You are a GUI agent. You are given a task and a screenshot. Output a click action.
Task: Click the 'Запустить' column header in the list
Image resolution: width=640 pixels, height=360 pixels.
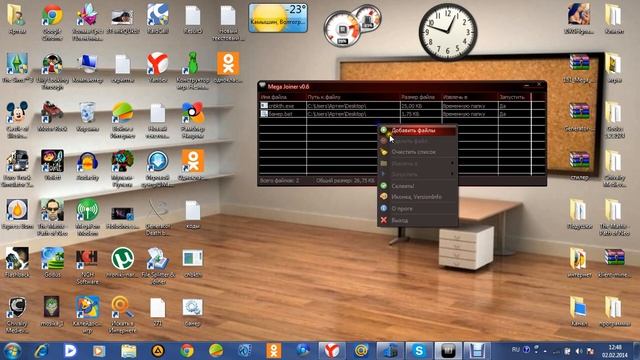[x=514, y=97]
